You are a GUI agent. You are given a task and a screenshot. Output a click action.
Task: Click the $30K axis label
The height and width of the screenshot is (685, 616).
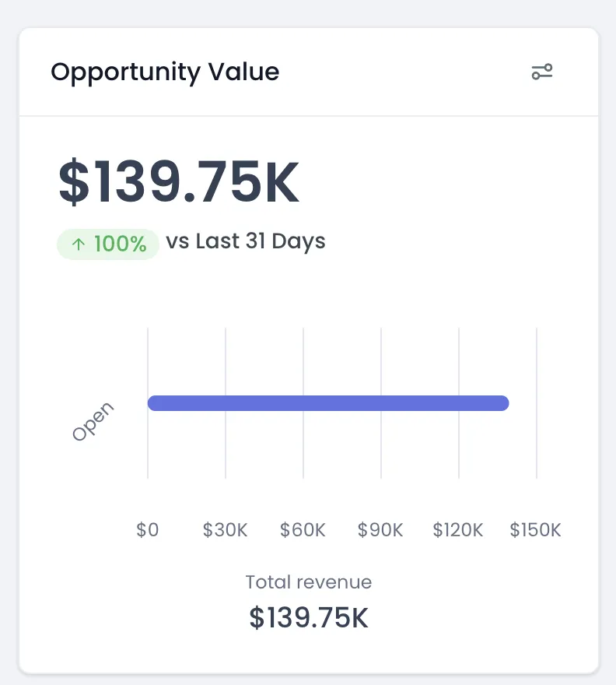click(226, 530)
